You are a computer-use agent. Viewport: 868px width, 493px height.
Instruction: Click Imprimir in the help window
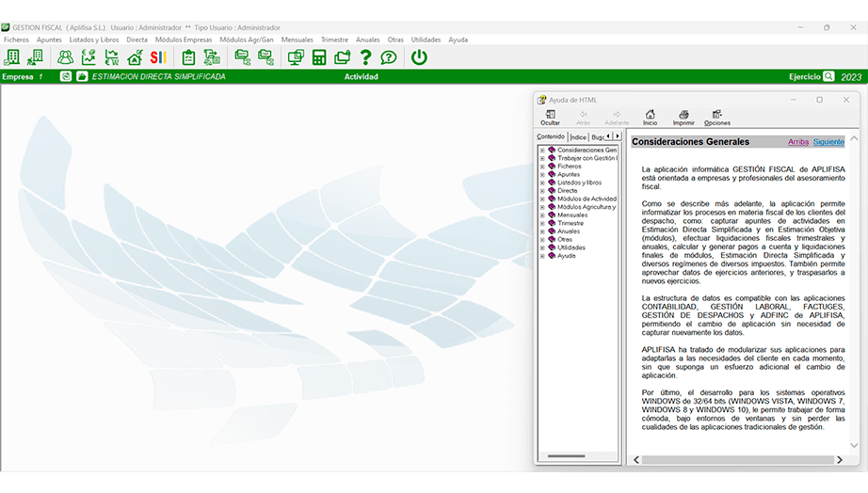pyautogui.click(x=683, y=118)
